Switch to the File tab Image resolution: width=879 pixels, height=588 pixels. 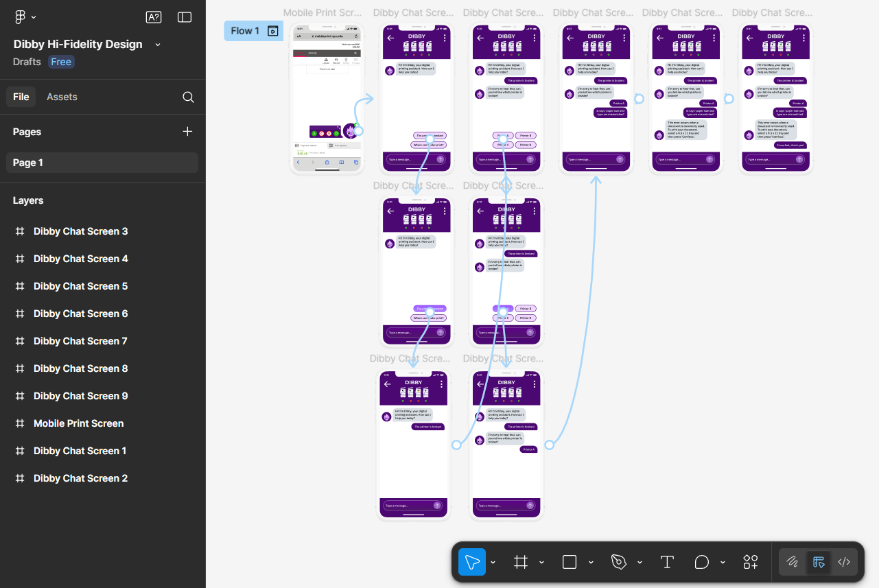pyautogui.click(x=21, y=97)
